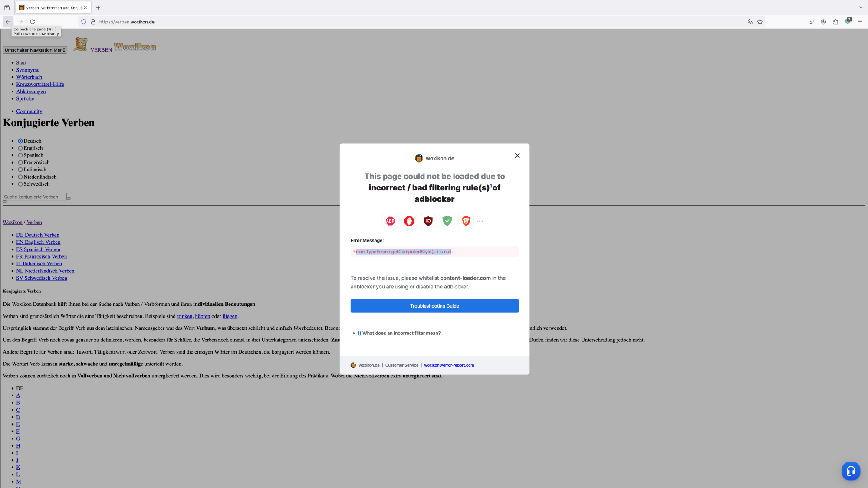Click the Adblock Plus ABP icon

[390, 221]
